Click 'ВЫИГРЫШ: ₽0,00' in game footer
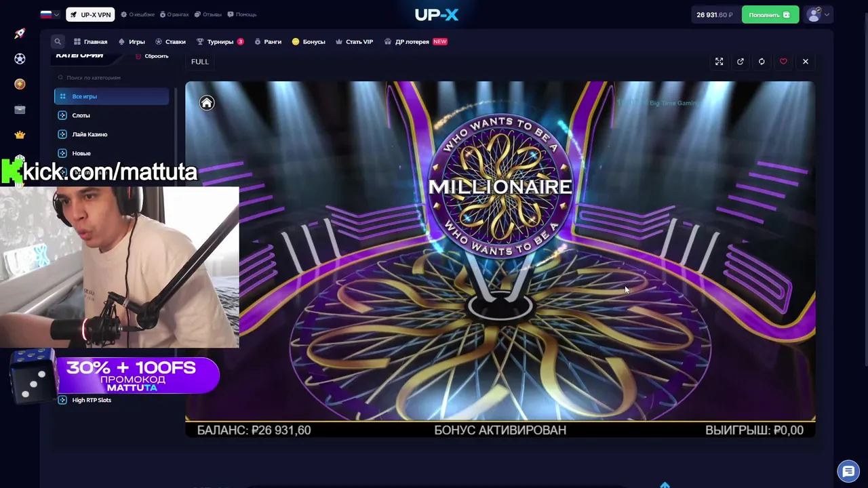Image resolution: width=868 pixels, height=488 pixels. pyautogui.click(x=754, y=430)
